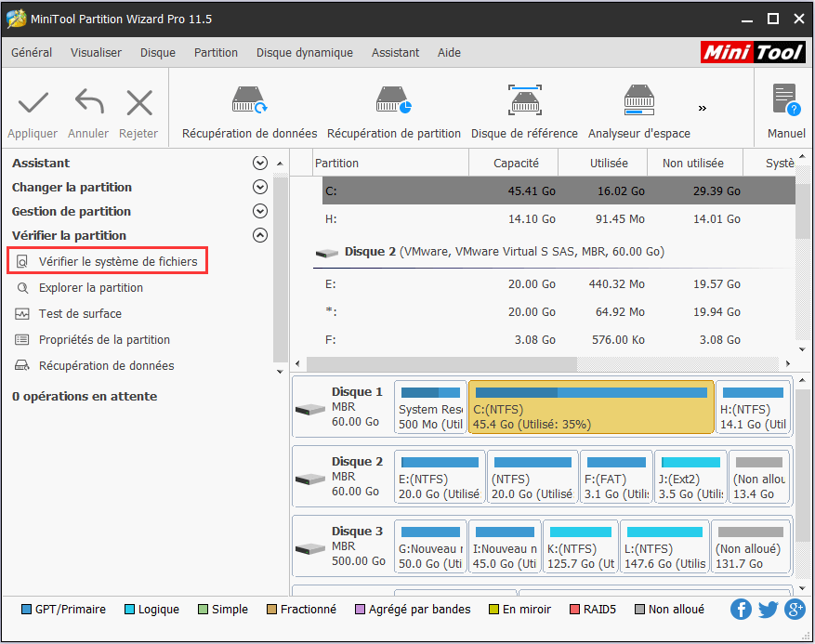Open MiniTool Twitter page icon

(x=768, y=610)
